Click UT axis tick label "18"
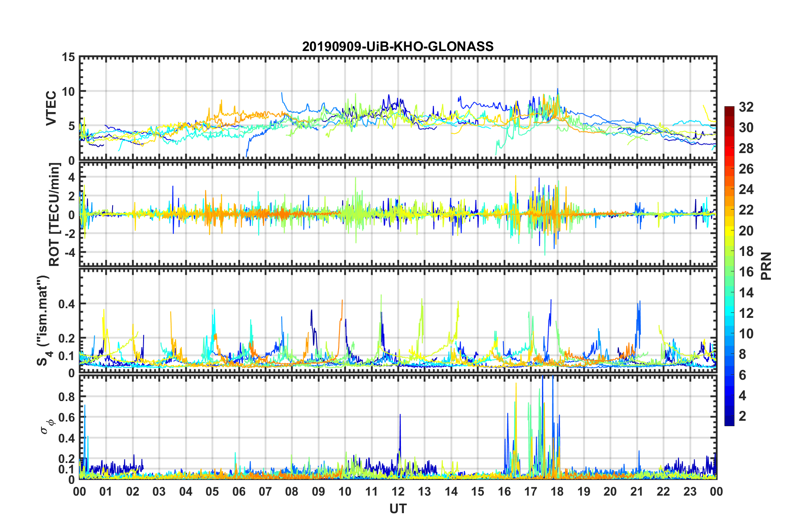Viewport: 796px width, 532px height. point(557,491)
